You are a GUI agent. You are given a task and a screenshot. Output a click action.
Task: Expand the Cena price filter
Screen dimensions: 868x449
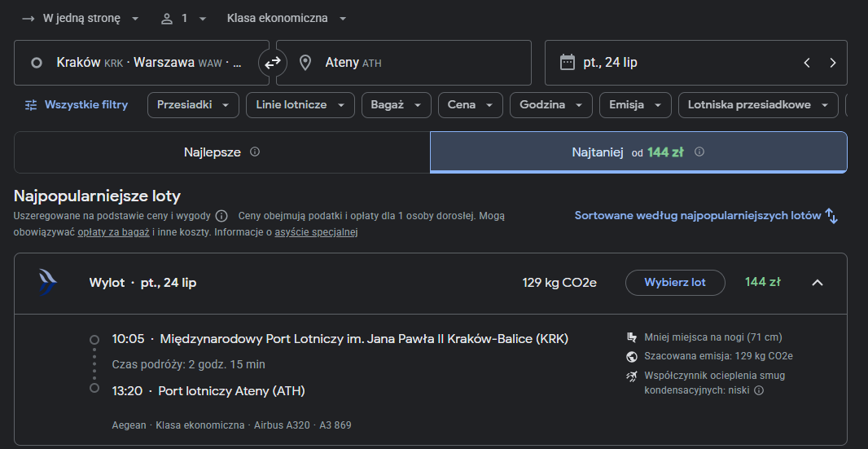click(471, 105)
